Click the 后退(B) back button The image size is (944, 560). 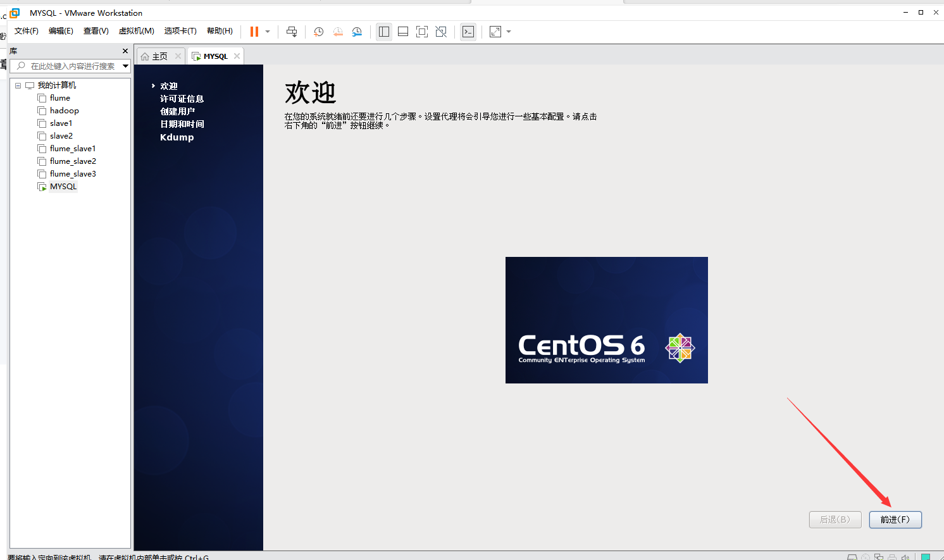pyautogui.click(x=835, y=520)
